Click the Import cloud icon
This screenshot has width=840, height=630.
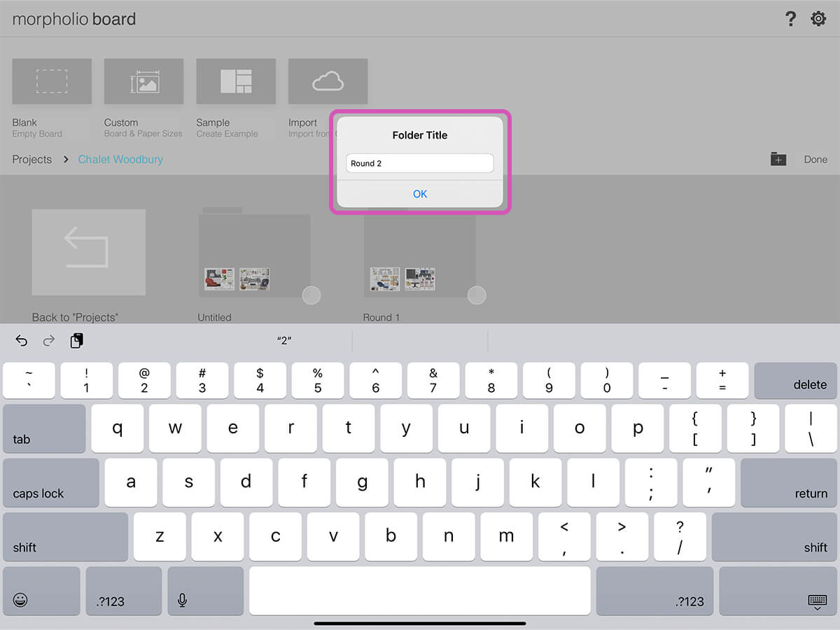[x=328, y=82]
